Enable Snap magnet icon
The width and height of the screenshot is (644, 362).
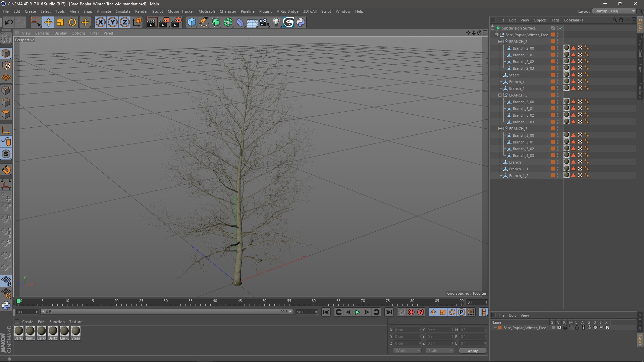[6, 170]
